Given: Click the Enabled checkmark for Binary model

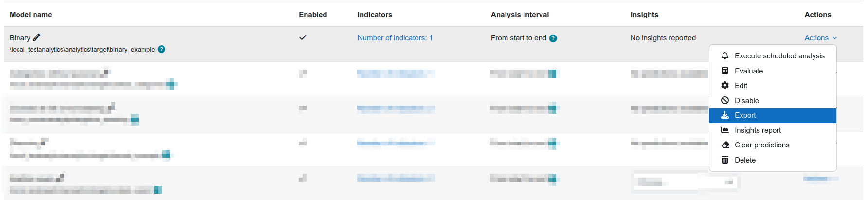Looking at the screenshot, I should 303,37.
